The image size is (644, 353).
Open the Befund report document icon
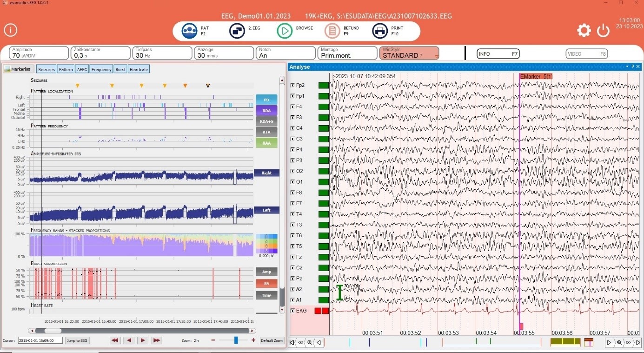pyautogui.click(x=332, y=30)
